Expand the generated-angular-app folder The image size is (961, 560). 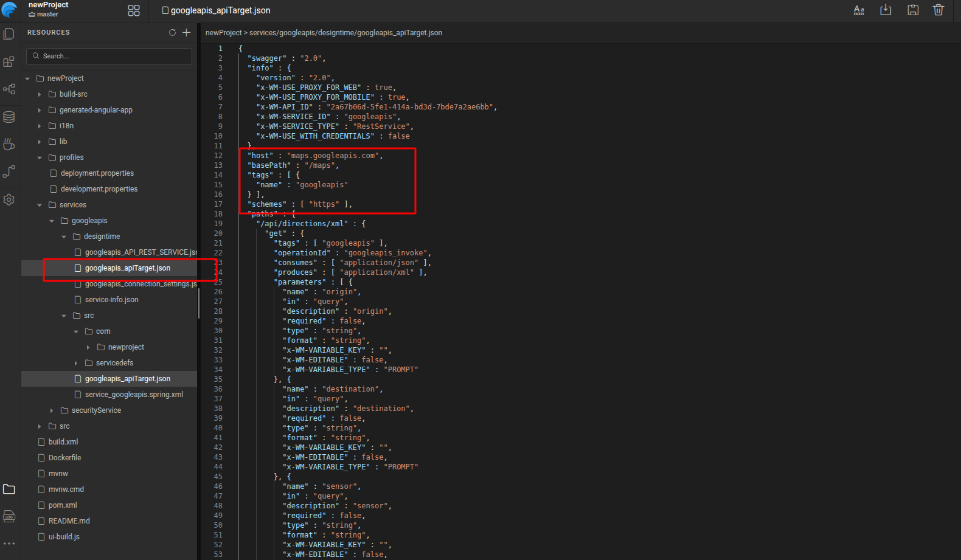pyautogui.click(x=40, y=110)
